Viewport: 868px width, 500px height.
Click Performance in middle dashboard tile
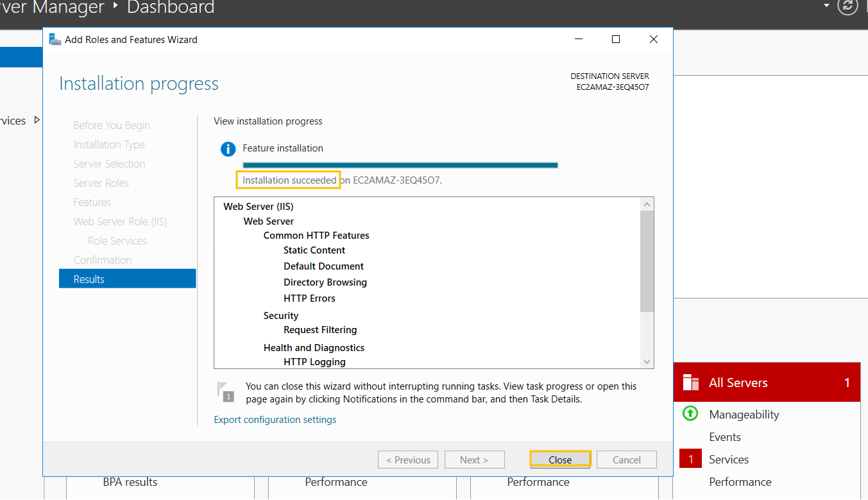click(x=336, y=482)
